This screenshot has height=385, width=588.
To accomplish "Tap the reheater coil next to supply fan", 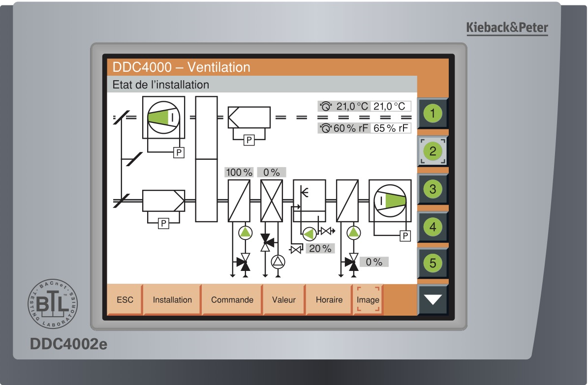I will (347, 201).
